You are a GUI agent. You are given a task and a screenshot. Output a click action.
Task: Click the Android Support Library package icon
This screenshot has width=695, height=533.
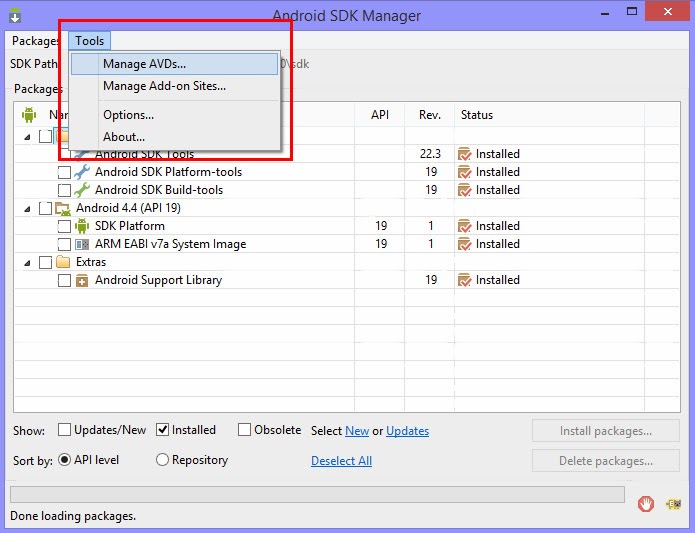pyautogui.click(x=82, y=280)
